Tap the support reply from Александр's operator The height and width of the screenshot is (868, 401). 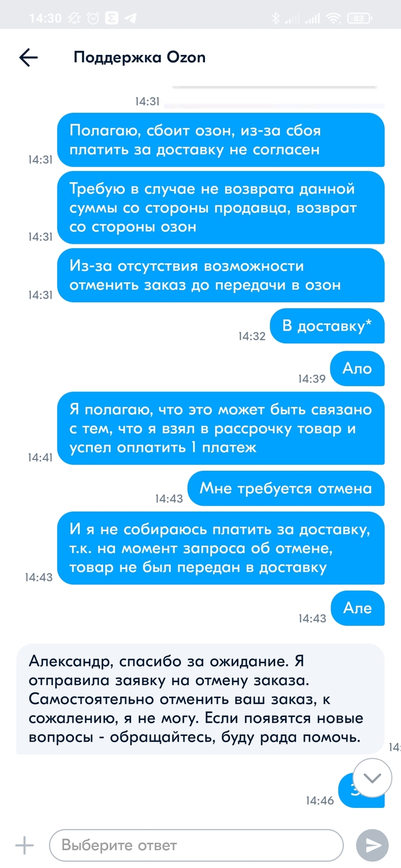coord(200,699)
